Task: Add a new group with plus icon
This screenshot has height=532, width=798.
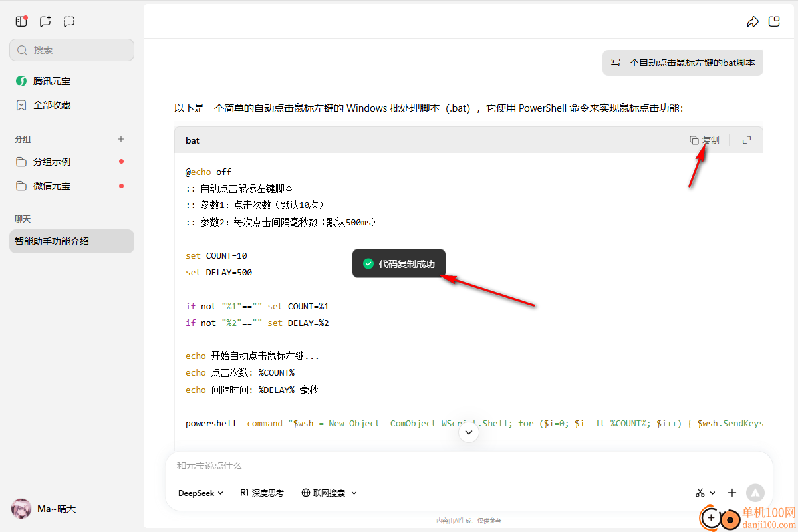Action: coord(121,139)
